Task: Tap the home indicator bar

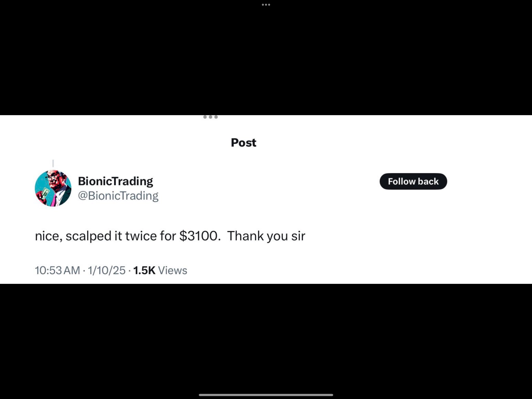Action: click(x=266, y=395)
